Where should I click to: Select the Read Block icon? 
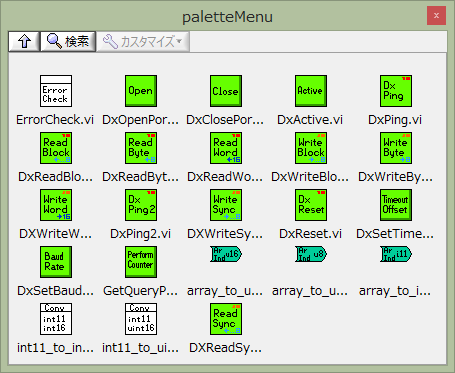tap(56, 148)
